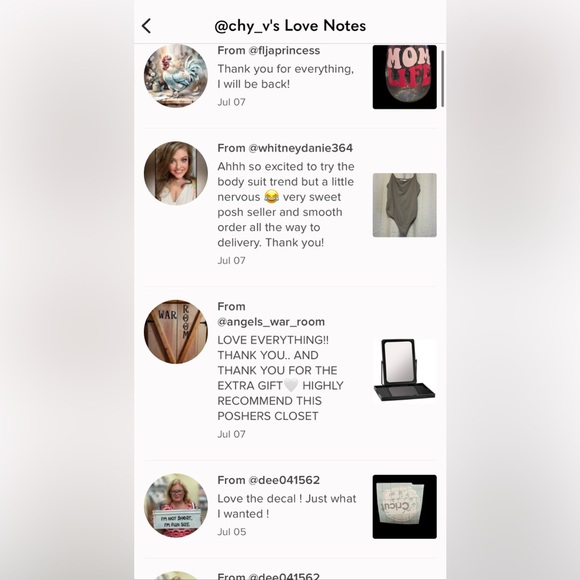The width and height of the screenshot is (580, 580).
Task: Open the @dee041562 username link above decal note
Action: point(284,480)
